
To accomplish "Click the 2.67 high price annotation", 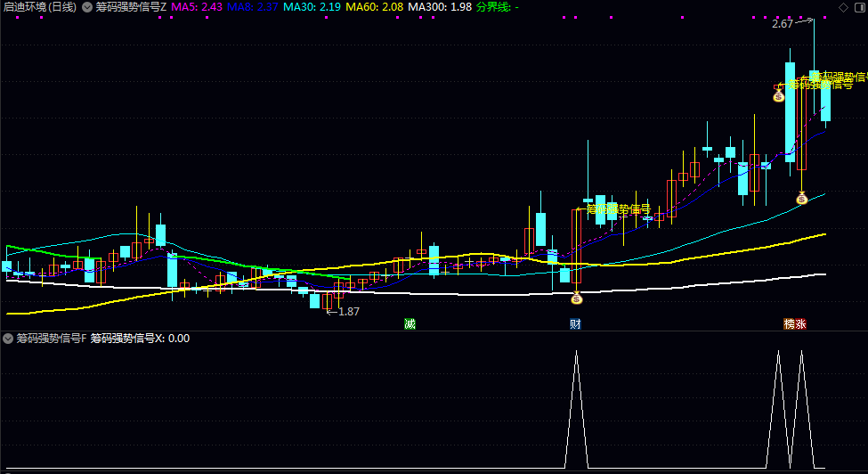I will pos(782,24).
